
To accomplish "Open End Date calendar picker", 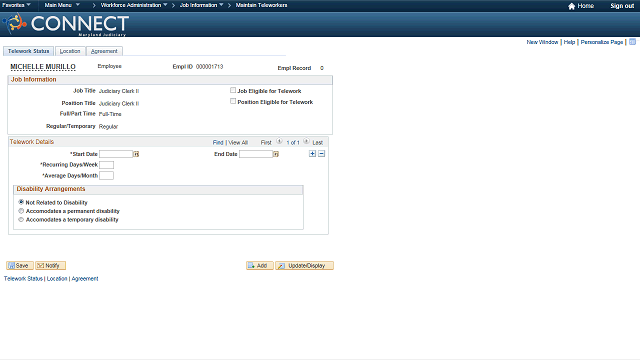I will (276, 154).
